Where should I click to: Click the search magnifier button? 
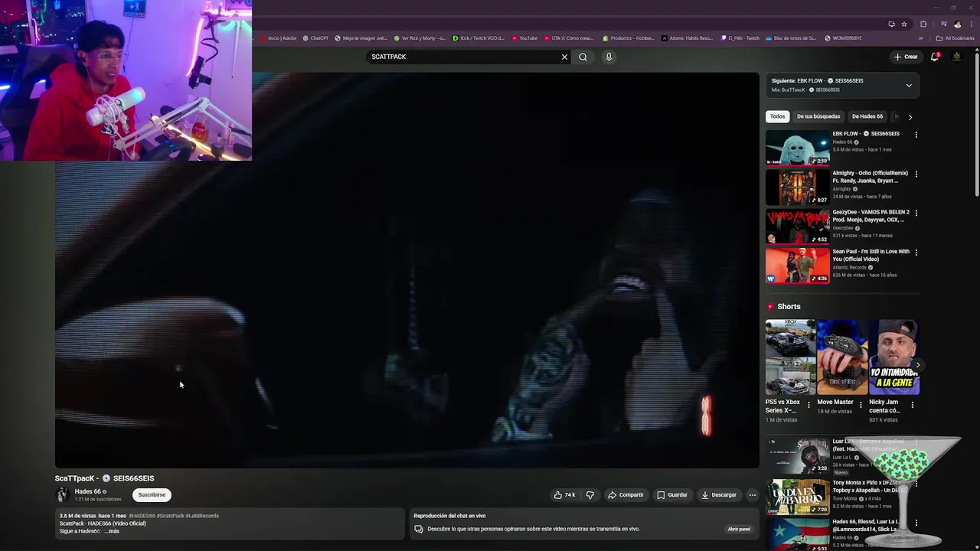pyautogui.click(x=583, y=57)
